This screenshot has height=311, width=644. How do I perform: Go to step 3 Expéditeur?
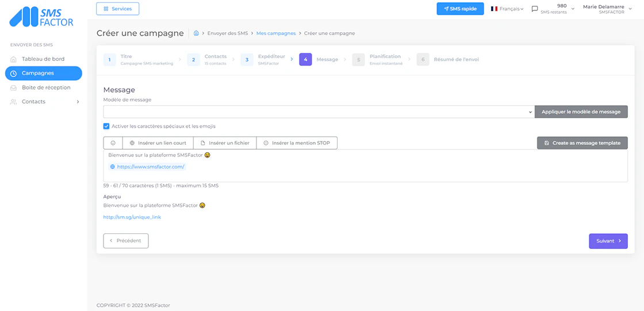click(263, 60)
